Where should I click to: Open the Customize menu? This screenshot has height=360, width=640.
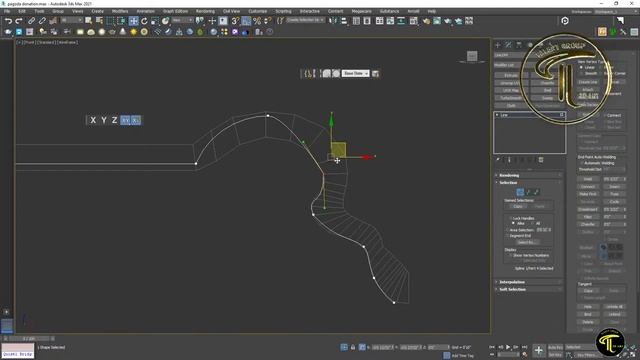[257, 11]
